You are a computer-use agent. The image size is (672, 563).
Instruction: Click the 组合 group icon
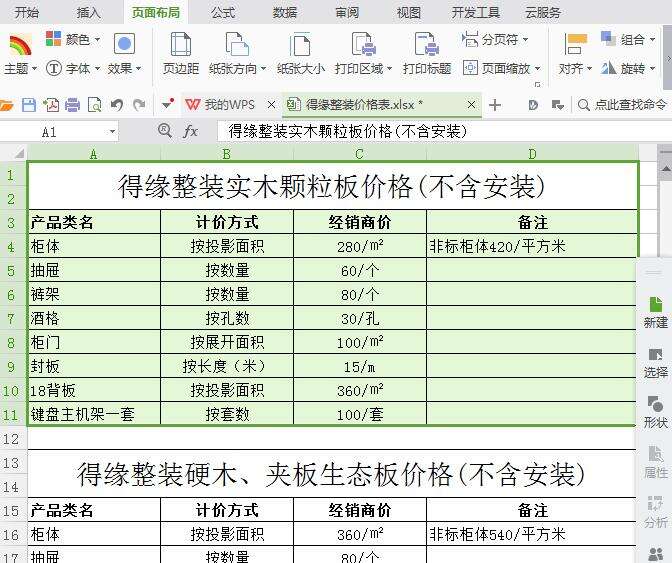click(x=609, y=39)
